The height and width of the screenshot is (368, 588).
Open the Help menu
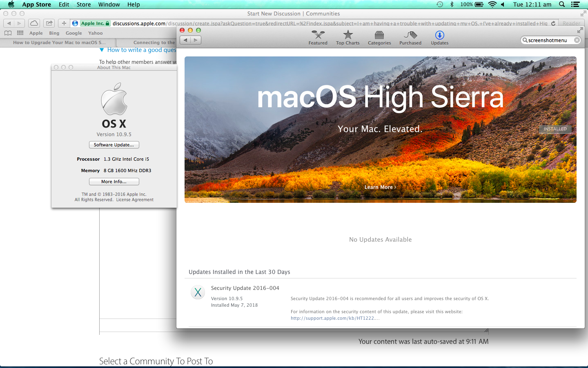click(134, 4)
